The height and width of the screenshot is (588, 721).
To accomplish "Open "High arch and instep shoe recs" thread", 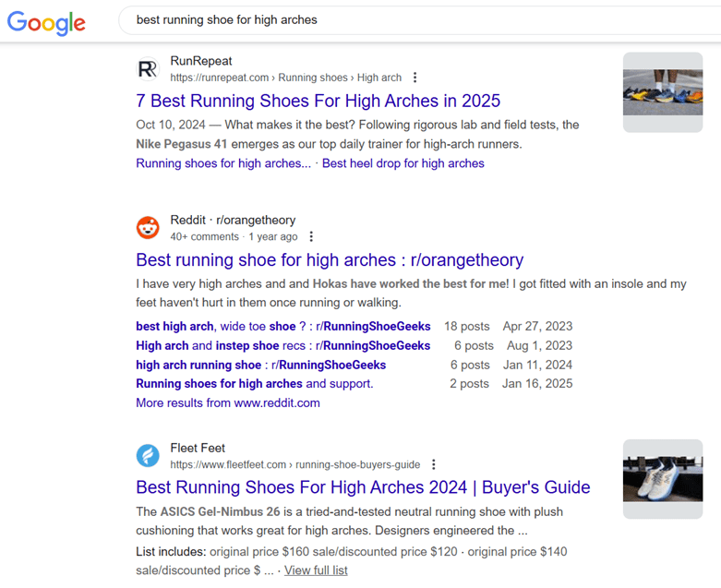I will click(282, 345).
